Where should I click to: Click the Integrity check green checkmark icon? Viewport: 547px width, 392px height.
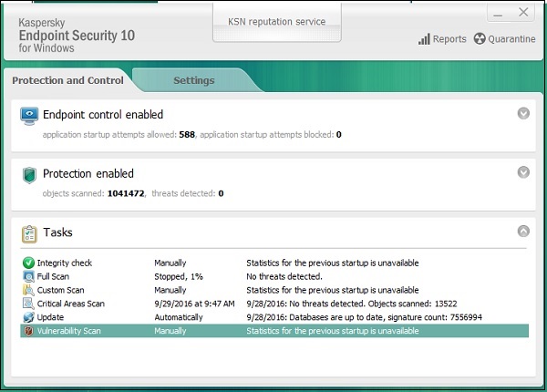click(x=28, y=263)
